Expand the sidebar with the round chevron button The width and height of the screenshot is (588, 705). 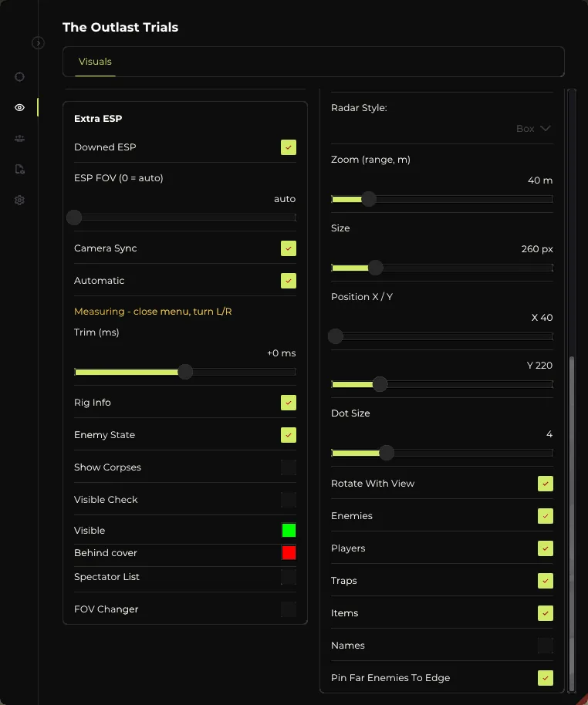click(39, 42)
